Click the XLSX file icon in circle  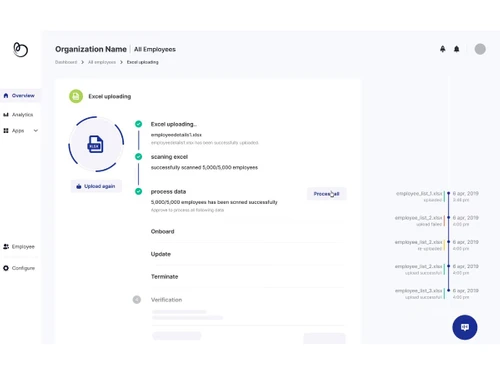(95, 144)
